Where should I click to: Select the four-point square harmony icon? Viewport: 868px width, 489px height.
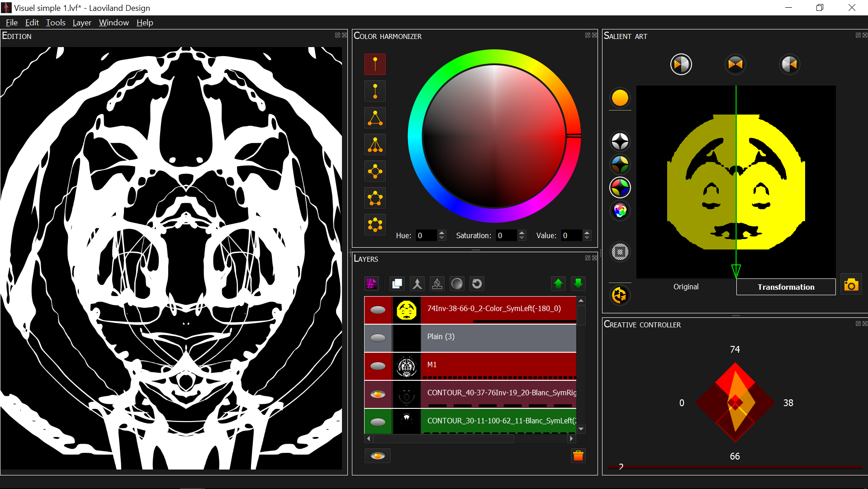tap(375, 171)
